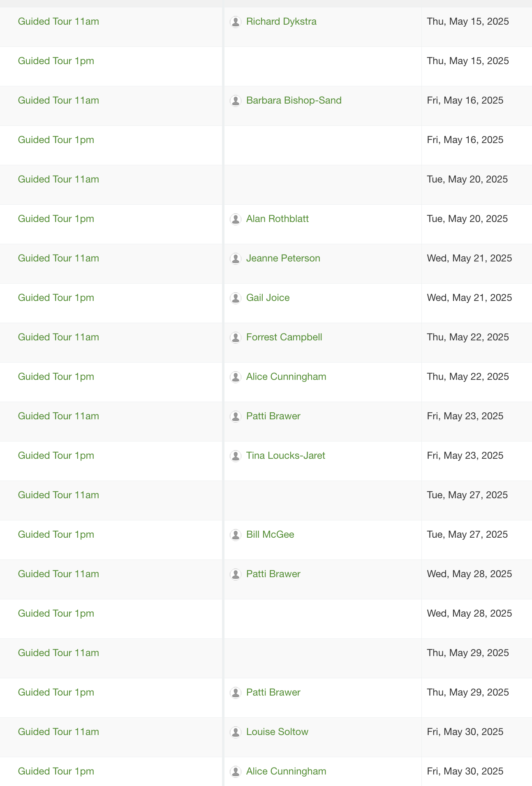Open Guided Tour 1pm on Wed, May 28
This screenshot has width=532, height=786.
coord(56,613)
